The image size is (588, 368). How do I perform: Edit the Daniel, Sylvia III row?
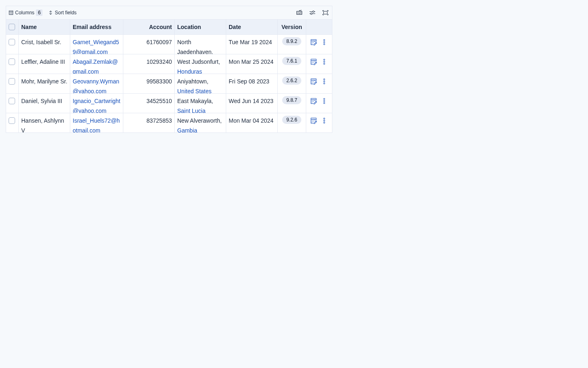pyautogui.click(x=314, y=101)
